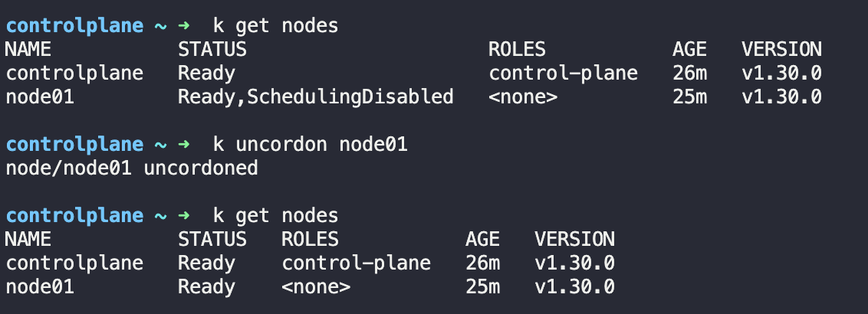Click the 'k uncordon node01' command text
This screenshot has width=868, height=314.
coord(310,145)
